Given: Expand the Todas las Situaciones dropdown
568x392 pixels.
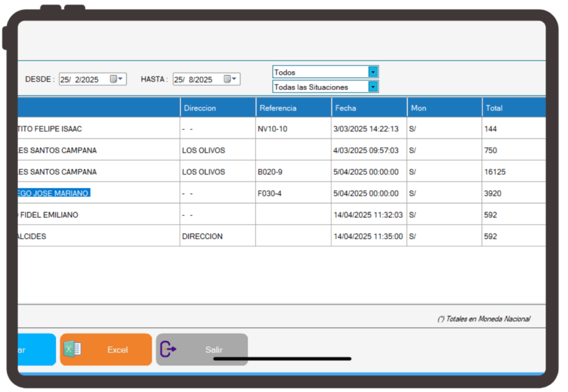Looking at the screenshot, I should pyautogui.click(x=373, y=87).
